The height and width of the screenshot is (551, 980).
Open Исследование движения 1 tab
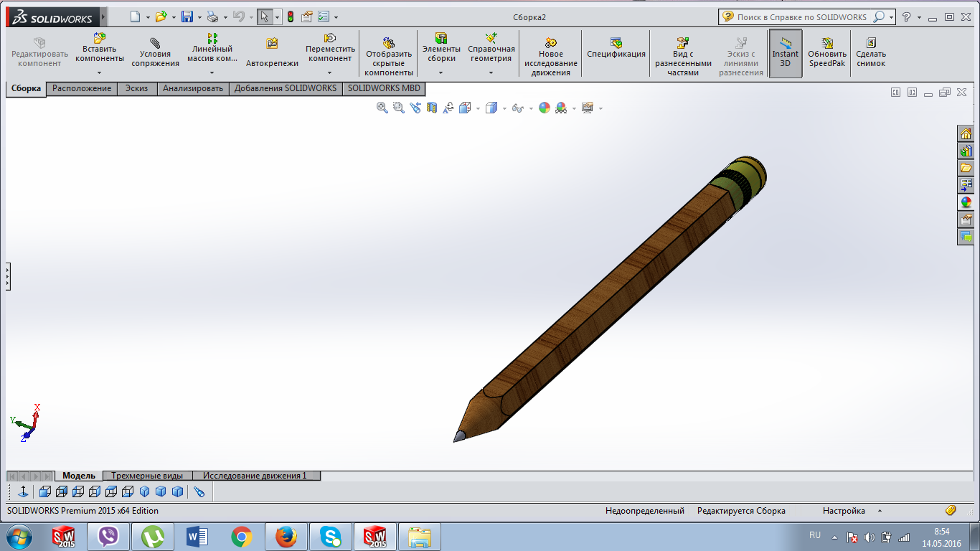pyautogui.click(x=255, y=476)
